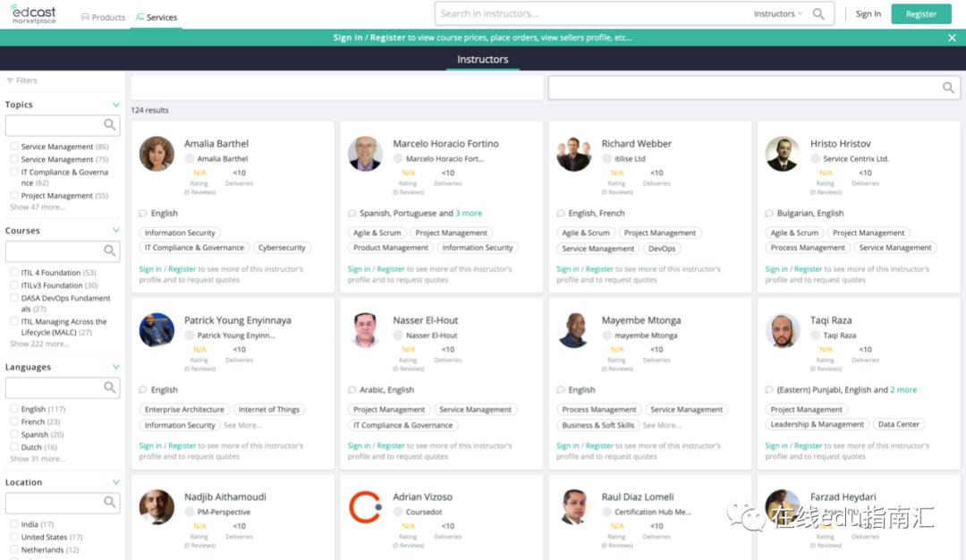
Task: Click the Languages filter search magnifier
Action: coord(110,386)
